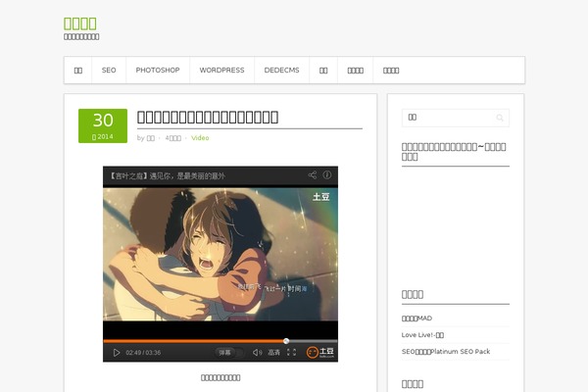The image size is (588, 392).
Task: Open the DEDECMS menu item
Action: [x=281, y=71]
